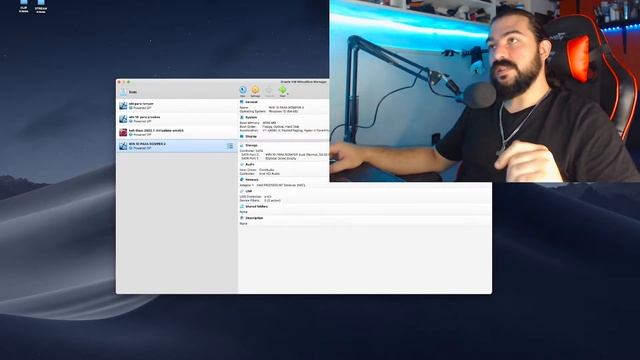Viewport: 640px width, 360px height.
Task: Click the Oracle VM VirtualBox Manager title bar
Action: [x=304, y=82]
